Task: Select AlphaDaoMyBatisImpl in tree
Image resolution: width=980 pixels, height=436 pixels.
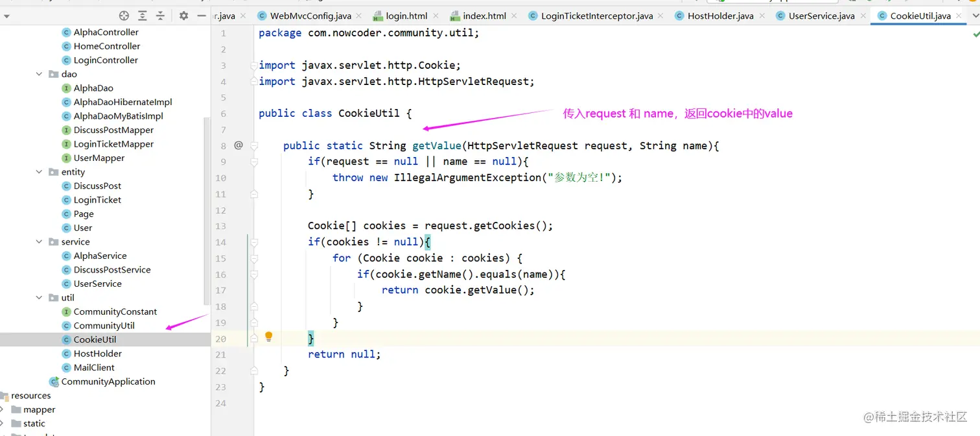Action: pos(119,116)
